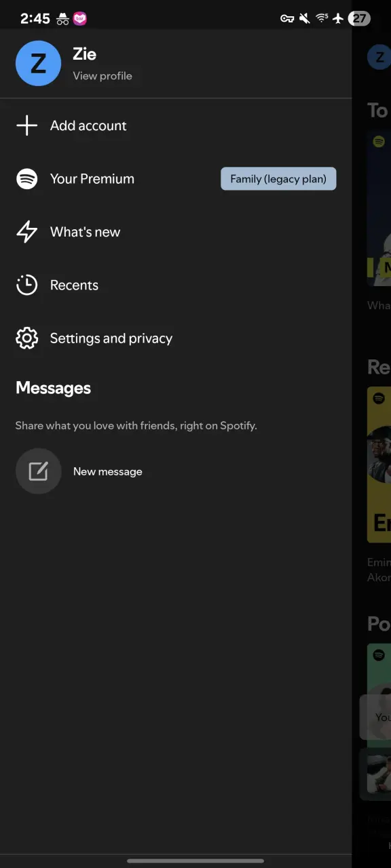391x868 pixels.
Task: Click the Zie username text
Action: [x=85, y=54]
